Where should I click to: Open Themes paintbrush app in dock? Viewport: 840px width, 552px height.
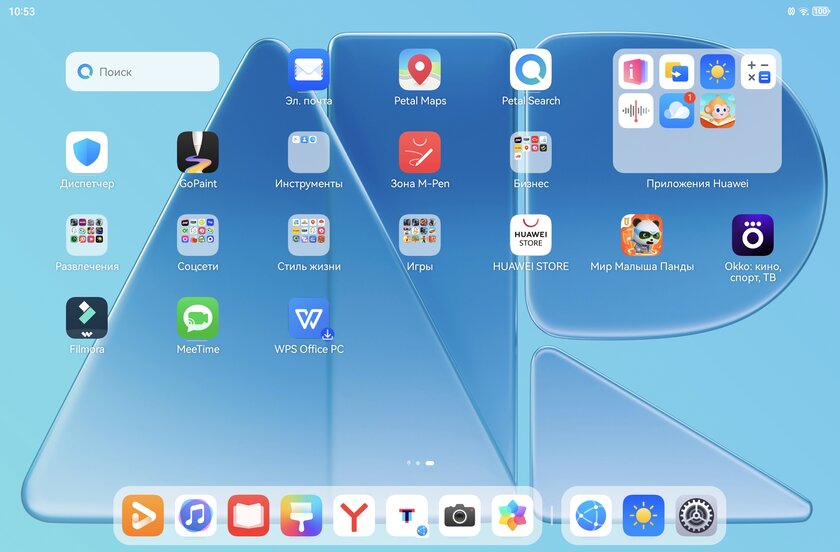(x=301, y=516)
